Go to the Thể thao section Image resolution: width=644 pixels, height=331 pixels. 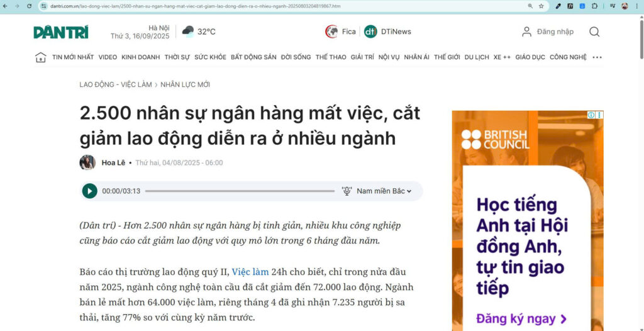331,57
